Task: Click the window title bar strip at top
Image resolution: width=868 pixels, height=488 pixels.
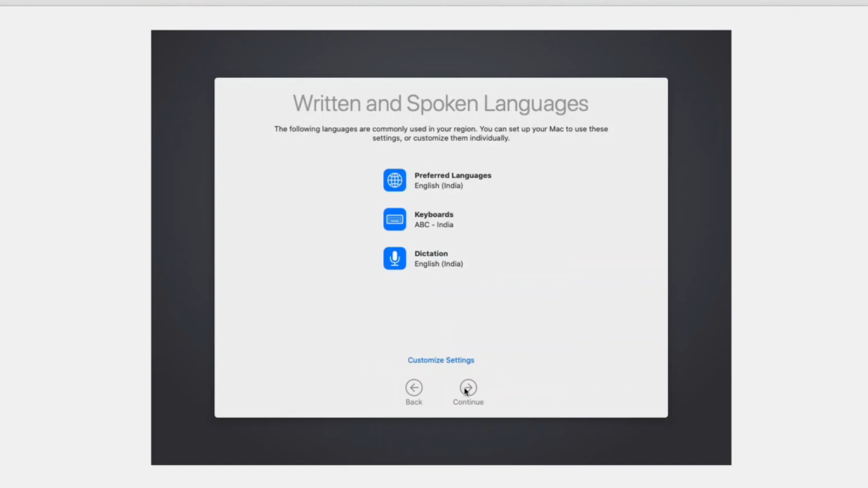Action: (x=434, y=3)
